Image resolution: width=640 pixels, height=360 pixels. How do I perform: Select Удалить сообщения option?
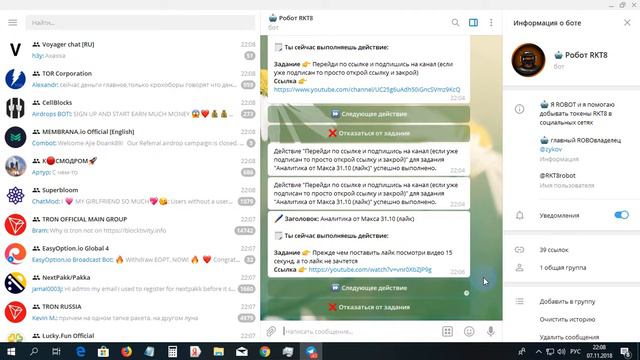pos(569,337)
